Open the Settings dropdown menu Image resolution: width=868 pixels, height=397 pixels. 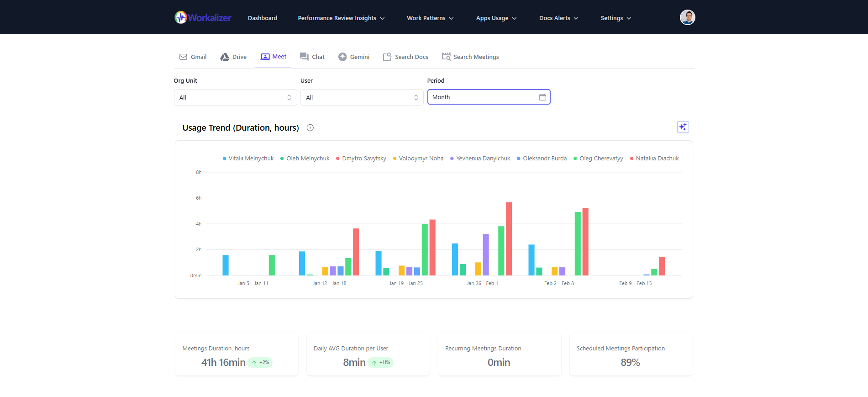click(x=616, y=18)
